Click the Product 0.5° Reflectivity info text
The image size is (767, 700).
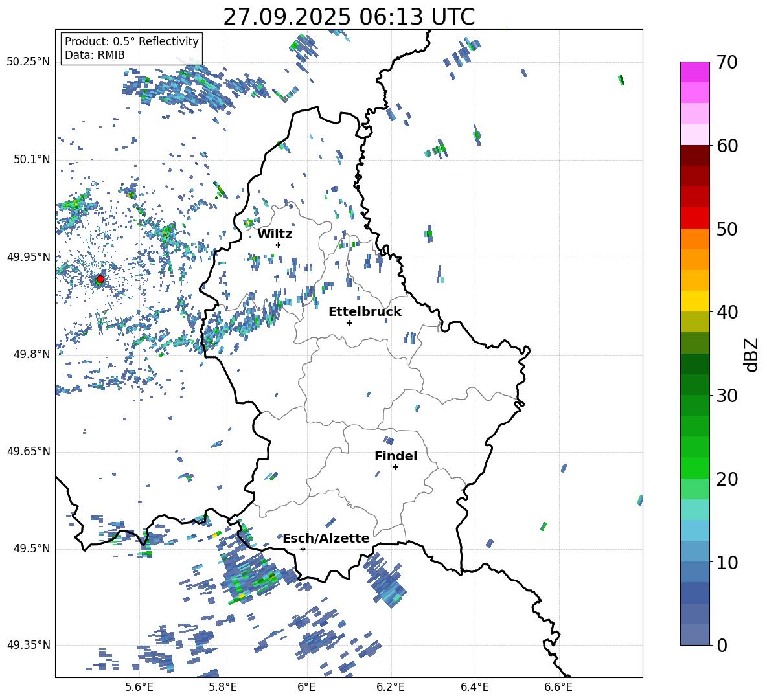[132, 41]
